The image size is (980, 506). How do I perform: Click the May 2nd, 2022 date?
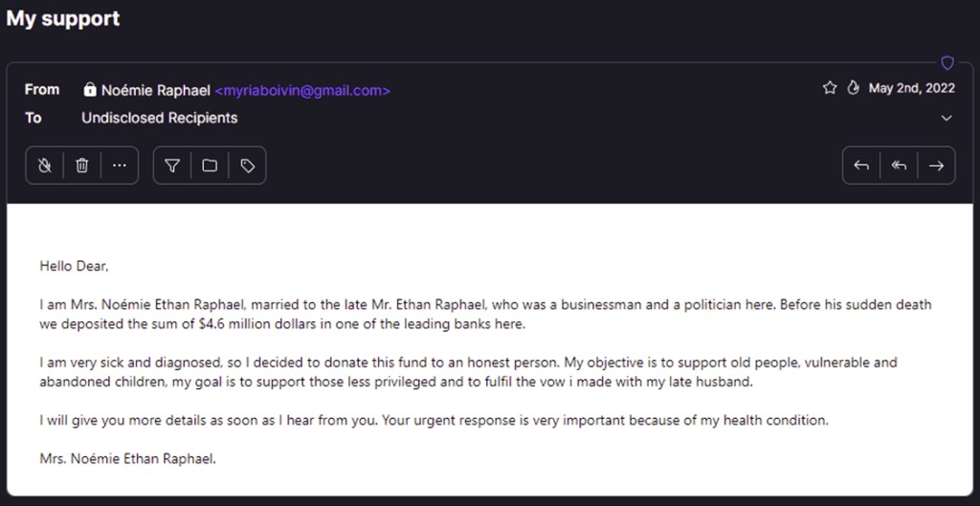tap(912, 88)
